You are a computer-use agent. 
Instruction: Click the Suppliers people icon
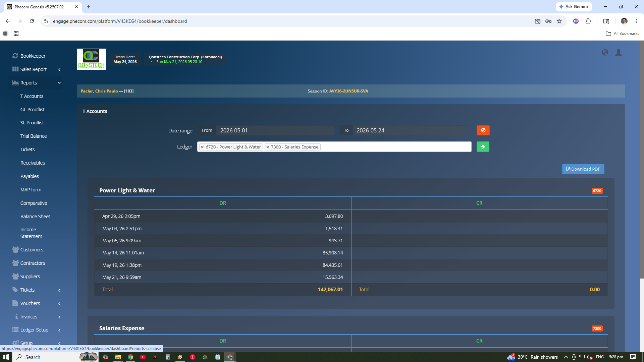click(15, 276)
